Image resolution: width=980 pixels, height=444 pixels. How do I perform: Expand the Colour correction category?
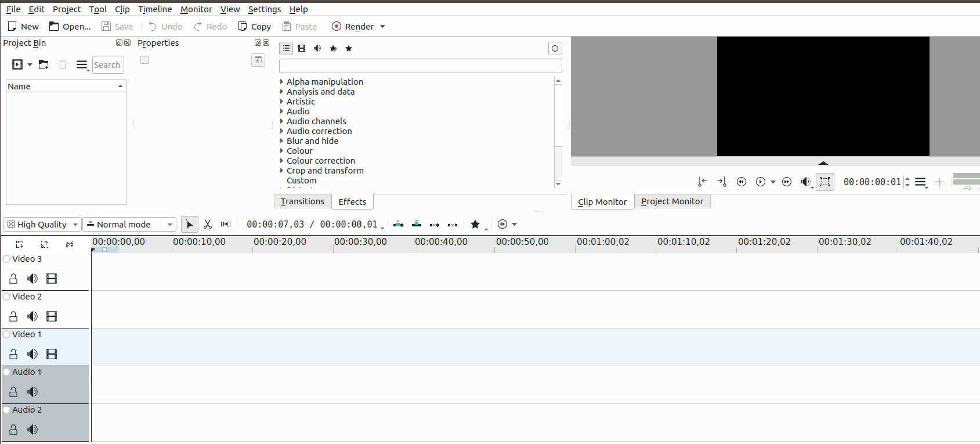point(282,161)
